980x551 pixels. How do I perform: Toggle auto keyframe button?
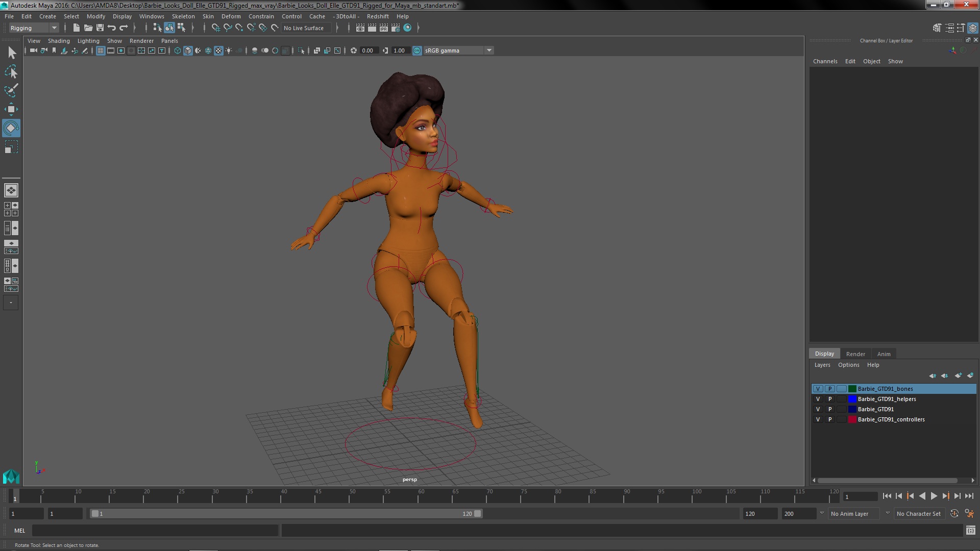(x=954, y=514)
